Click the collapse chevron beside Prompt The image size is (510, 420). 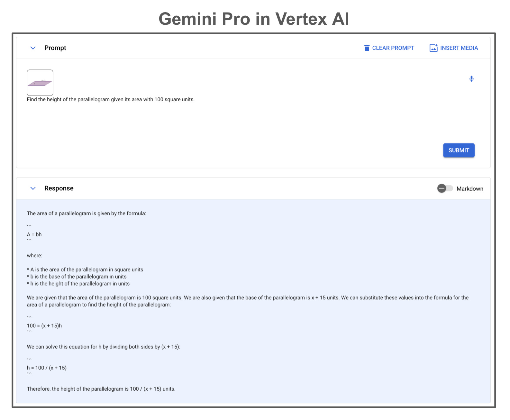[33, 48]
